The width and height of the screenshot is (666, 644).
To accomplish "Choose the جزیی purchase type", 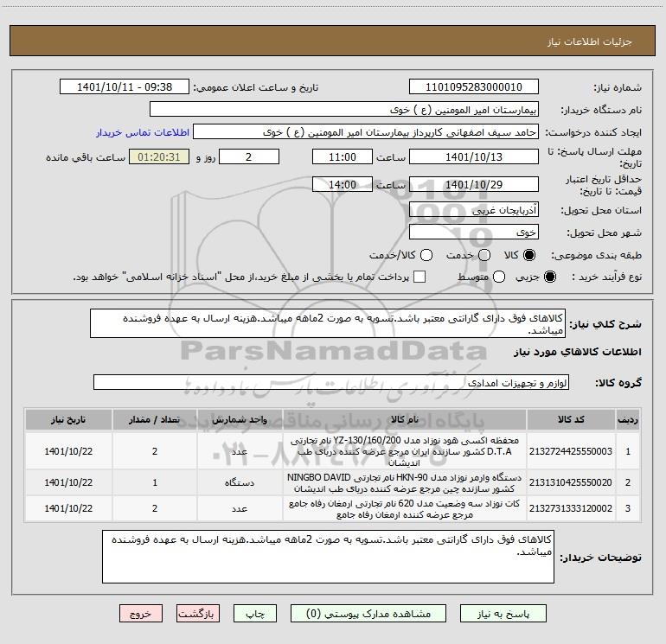I will (x=550, y=277).
